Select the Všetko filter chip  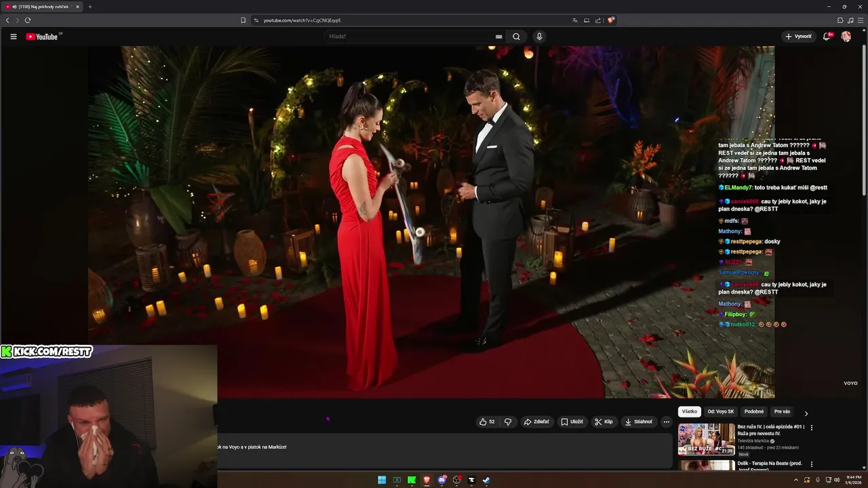(x=690, y=411)
